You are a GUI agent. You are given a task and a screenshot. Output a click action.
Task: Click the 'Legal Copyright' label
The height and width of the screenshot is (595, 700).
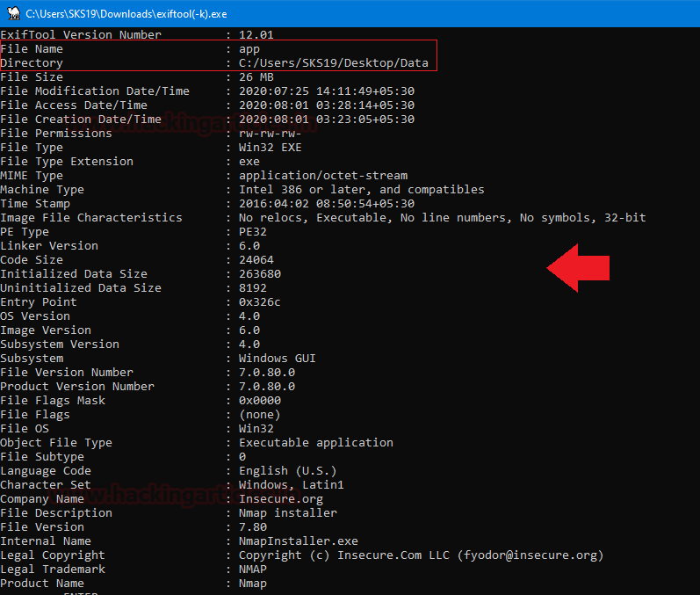pos(53,555)
